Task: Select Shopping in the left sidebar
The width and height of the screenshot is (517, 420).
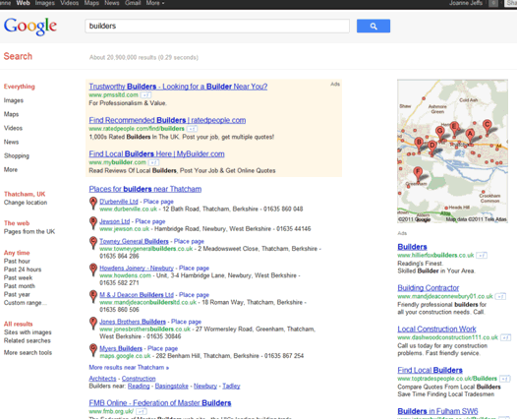Action: (17, 155)
